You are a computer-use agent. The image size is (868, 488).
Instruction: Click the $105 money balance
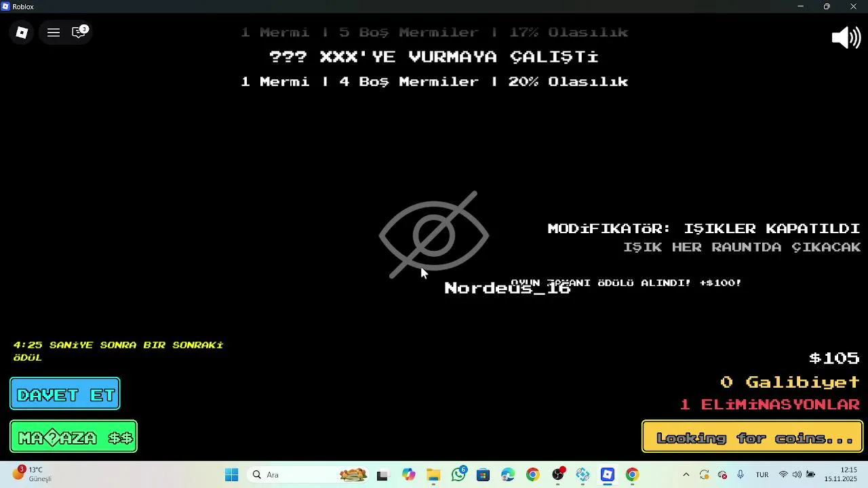point(834,358)
